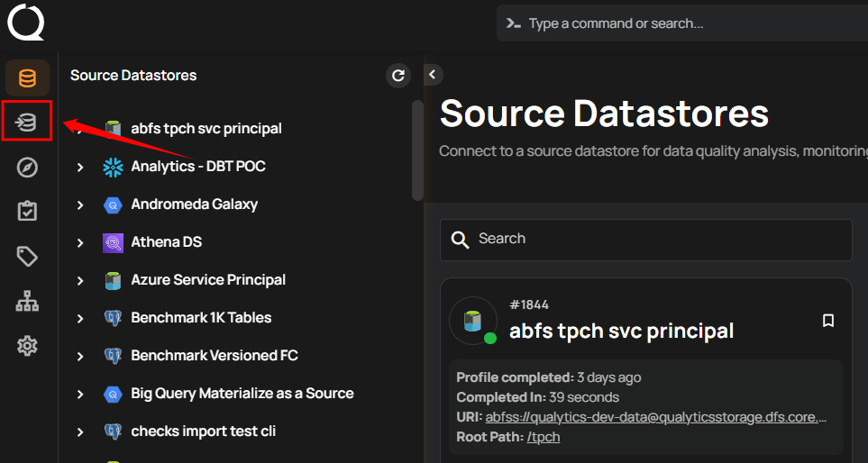
Task: Click the BigQuery icon for Andromeda Galaxy
Action: [113, 205]
